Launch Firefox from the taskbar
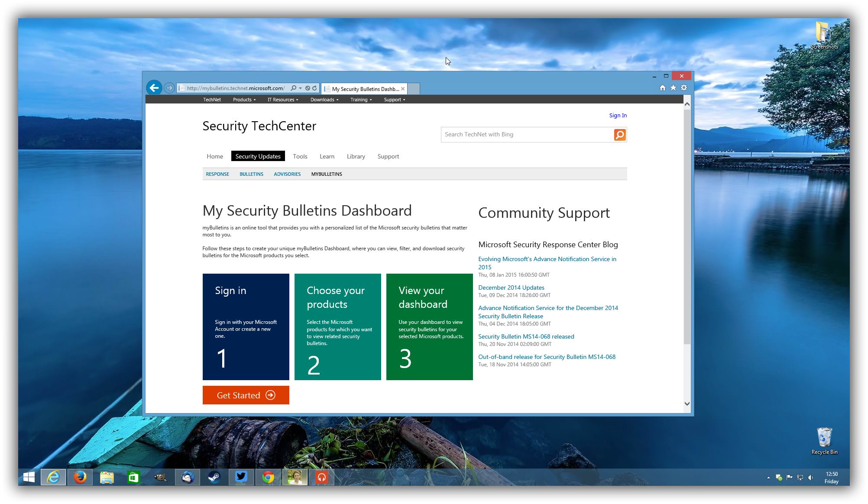The image size is (868, 504). click(80, 477)
